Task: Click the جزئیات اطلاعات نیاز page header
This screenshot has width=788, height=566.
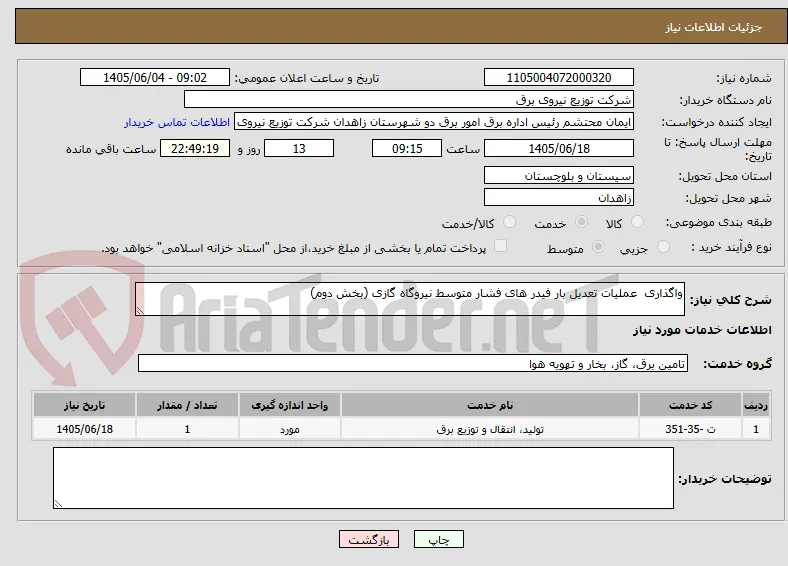Action: (x=714, y=27)
